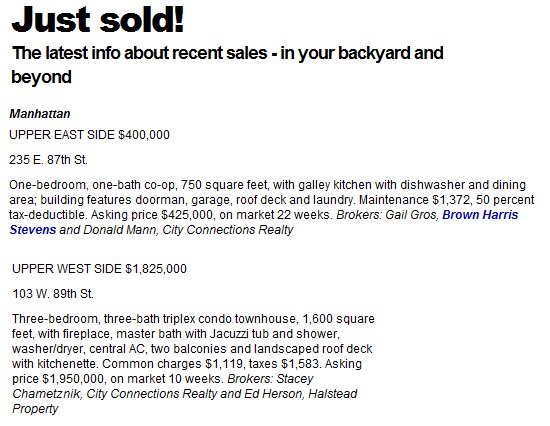Click the word 'beyond' in subtitle
550x426 pixels.
(x=41, y=77)
